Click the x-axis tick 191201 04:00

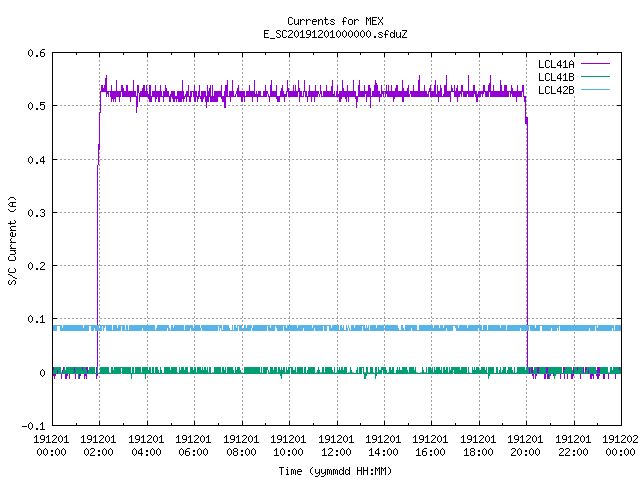coord(146,446)
